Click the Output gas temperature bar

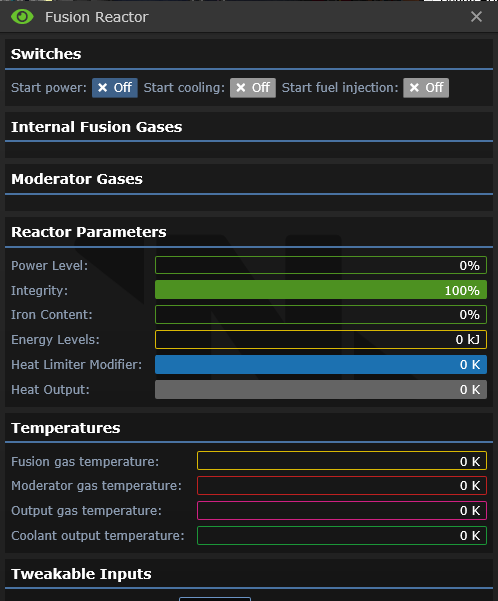[x=342, y=511]
